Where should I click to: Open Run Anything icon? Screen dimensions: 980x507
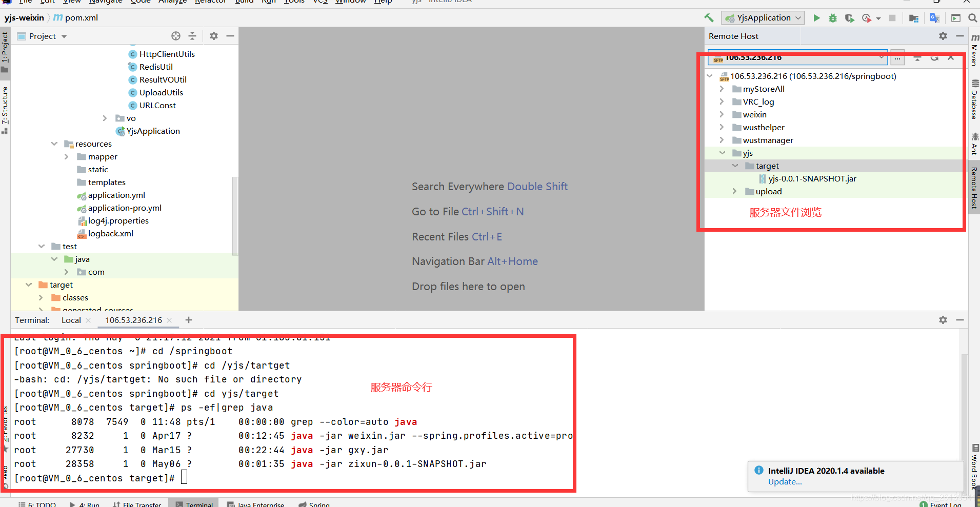point(956,18)
